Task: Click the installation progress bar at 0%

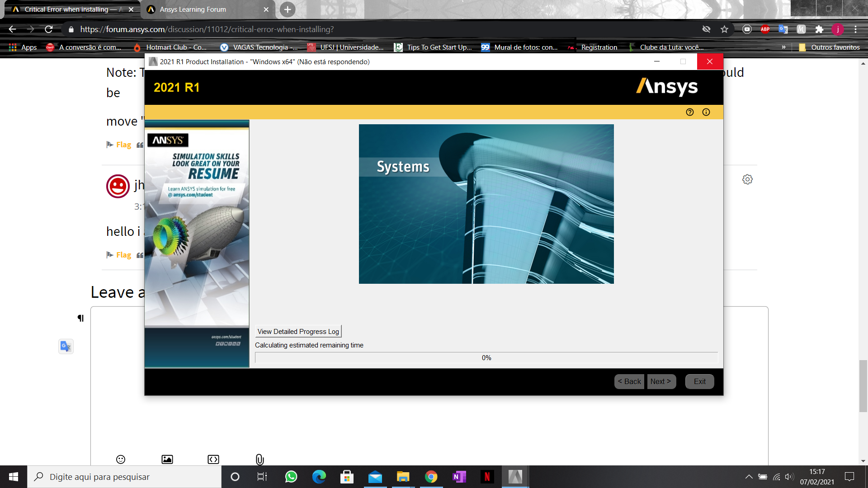Action: [486, 358]
